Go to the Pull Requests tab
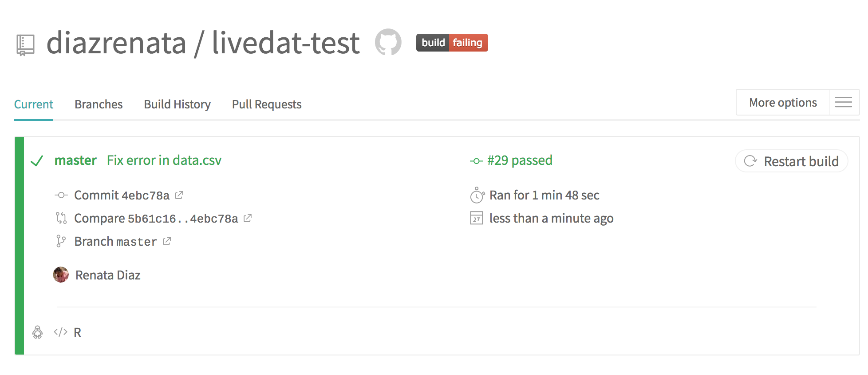Screen dimensions: 868x375 tap(267, 104)
